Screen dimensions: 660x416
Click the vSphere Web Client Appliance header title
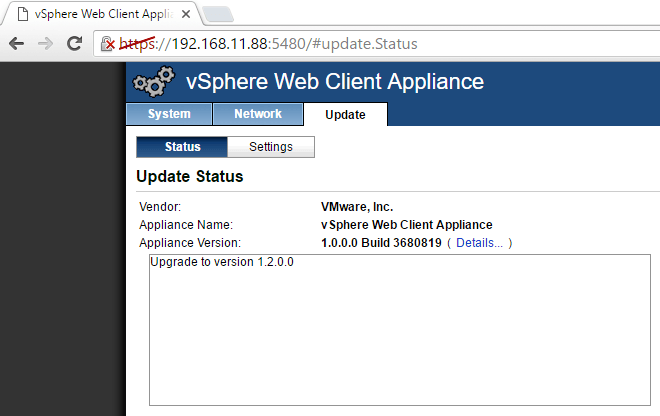pyautogui.click(x=335, y=81)
